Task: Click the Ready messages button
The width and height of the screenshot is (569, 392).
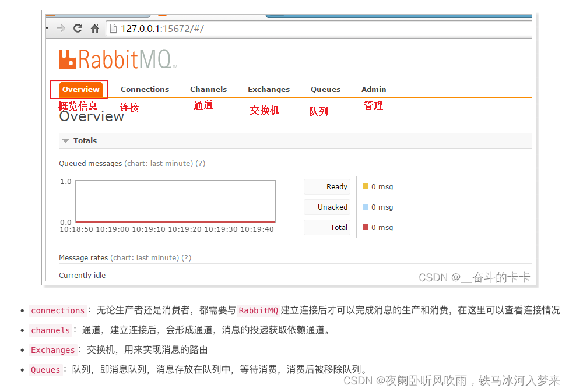Action: pos(326,186)
